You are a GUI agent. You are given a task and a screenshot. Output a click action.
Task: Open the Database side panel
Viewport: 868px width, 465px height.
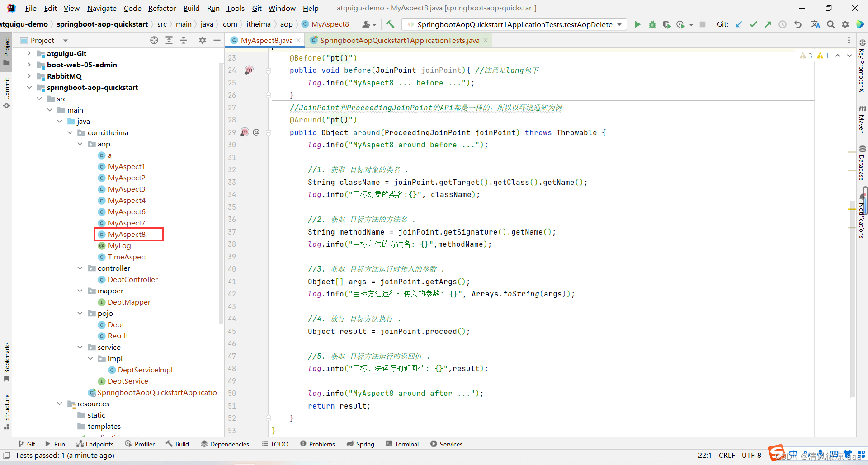coord(862,163)
